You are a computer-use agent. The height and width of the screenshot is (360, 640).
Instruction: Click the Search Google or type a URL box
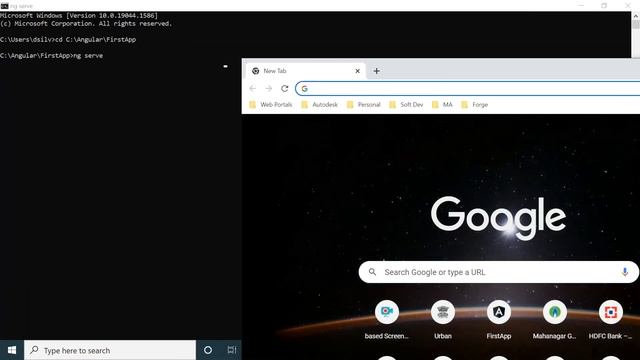[x=499, y=272]
